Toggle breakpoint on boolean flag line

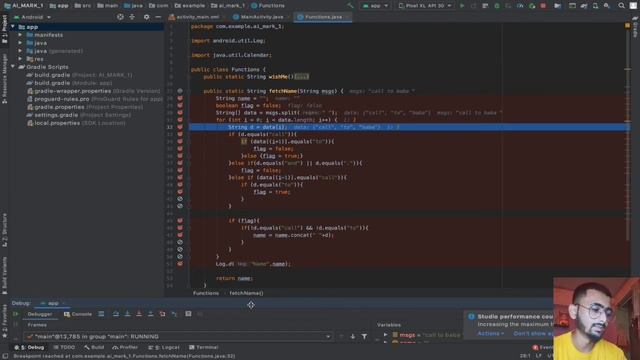coord(180,105)
